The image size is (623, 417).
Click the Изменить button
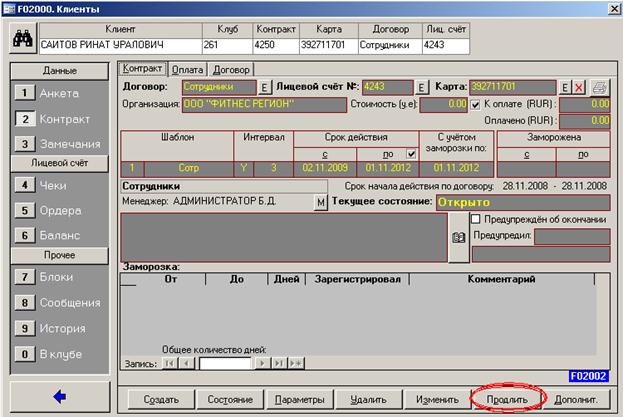(x=437, y=400)
